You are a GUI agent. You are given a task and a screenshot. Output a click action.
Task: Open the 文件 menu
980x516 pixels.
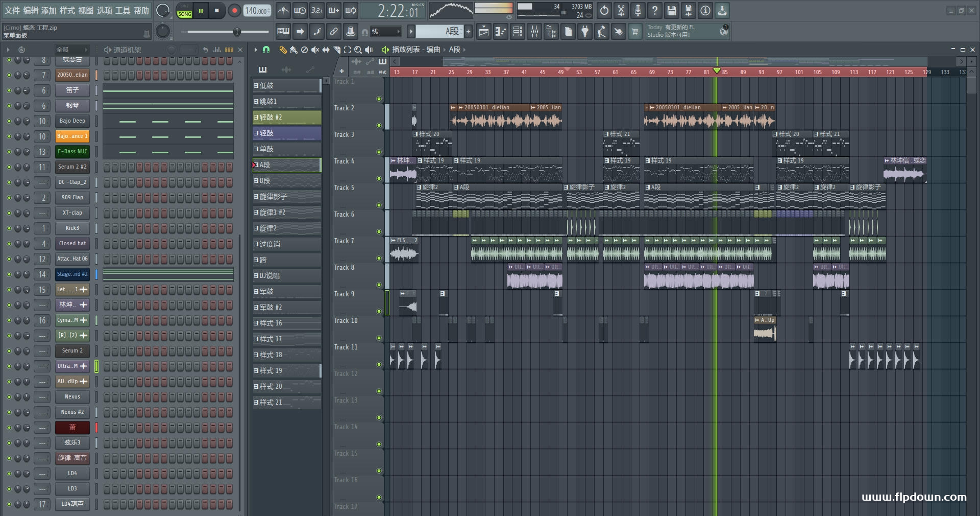coord(12,10)
